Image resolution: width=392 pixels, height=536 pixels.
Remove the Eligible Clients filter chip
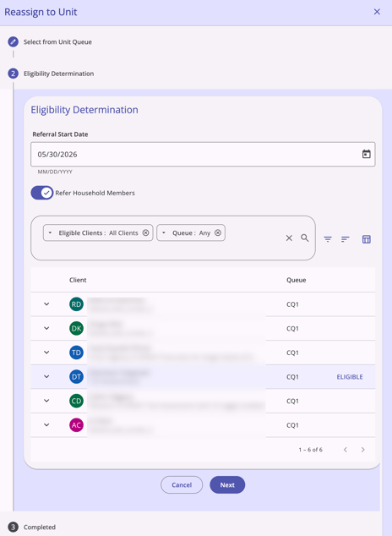[x=146, y=232]
